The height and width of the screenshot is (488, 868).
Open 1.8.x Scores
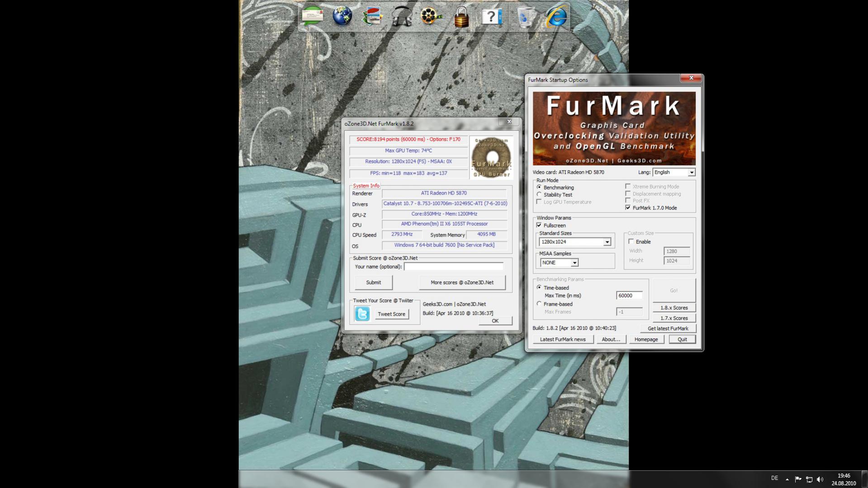[674, 308]
